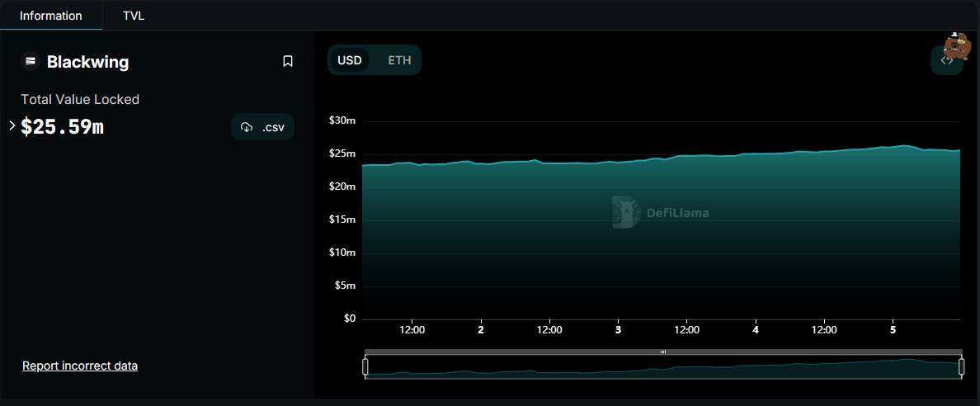Switch to the TVL tab
The height and width of the screenshot is (406, 980).
point(134,16)
